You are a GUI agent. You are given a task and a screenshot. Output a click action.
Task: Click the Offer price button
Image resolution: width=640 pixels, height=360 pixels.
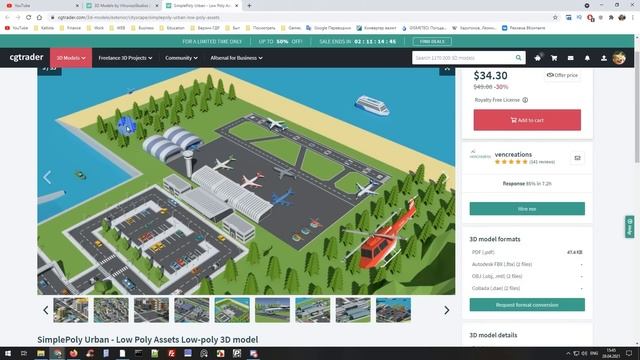(x=562, y=75)
